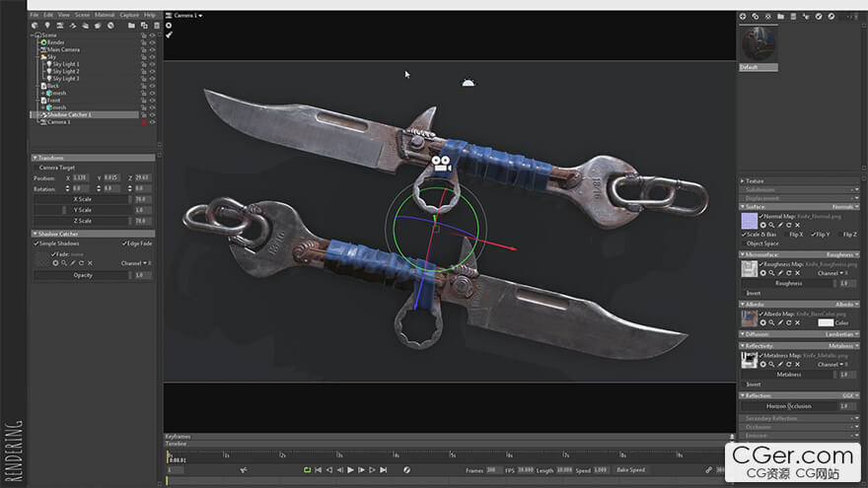Open the File menu

point(35,15)
